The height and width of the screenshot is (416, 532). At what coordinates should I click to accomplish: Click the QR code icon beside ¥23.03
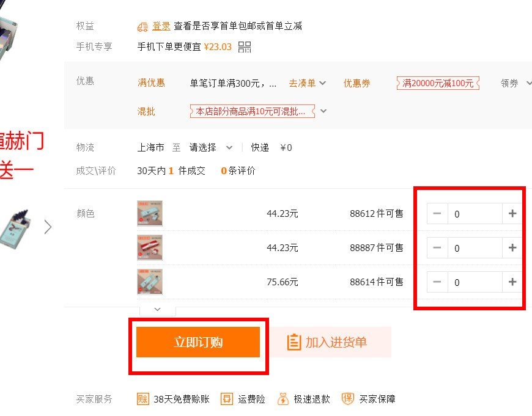pos(244,47)
